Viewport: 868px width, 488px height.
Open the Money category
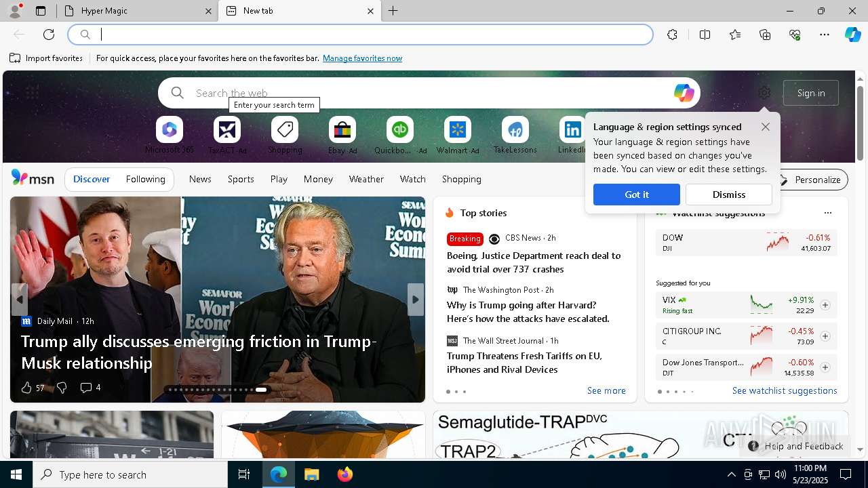click(x=318, y=180)
